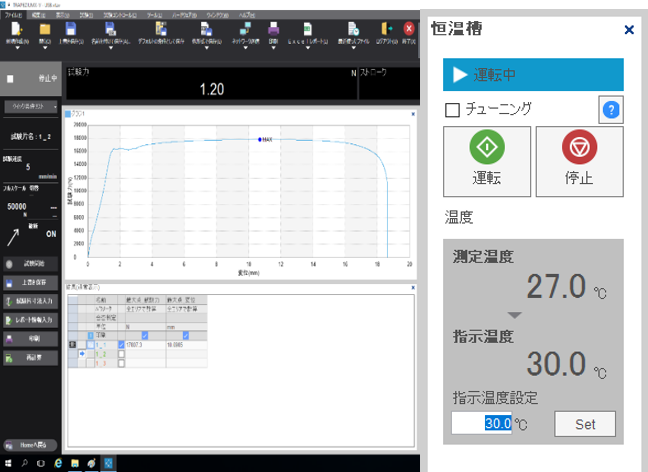Check the checkbox in row 1_2
Viewport: 648px width, 472px height.
point(122,353)
